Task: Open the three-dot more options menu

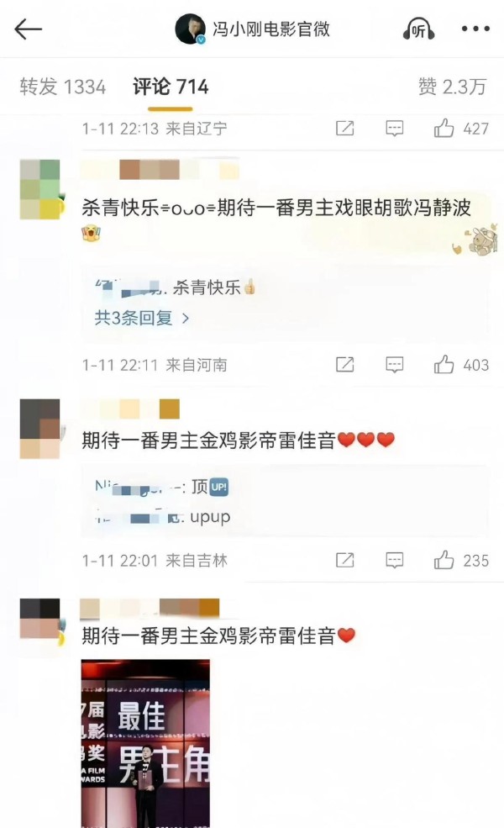Action: click(475, 29)
